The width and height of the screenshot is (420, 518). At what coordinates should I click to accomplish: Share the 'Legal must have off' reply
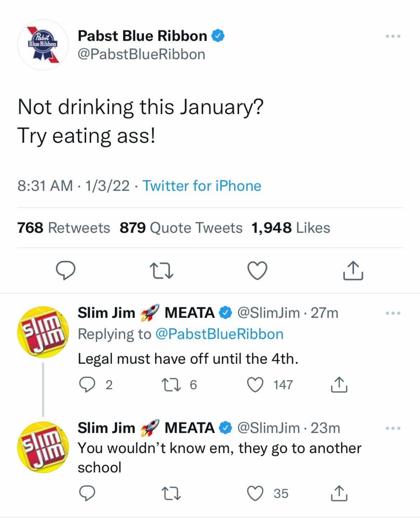tap(339, 385)
